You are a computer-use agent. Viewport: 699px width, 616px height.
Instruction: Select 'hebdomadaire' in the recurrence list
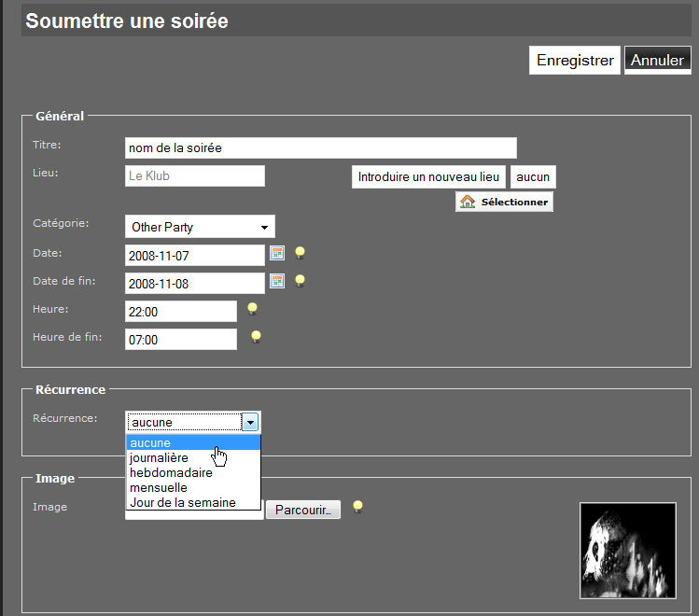tap(193, 472)
